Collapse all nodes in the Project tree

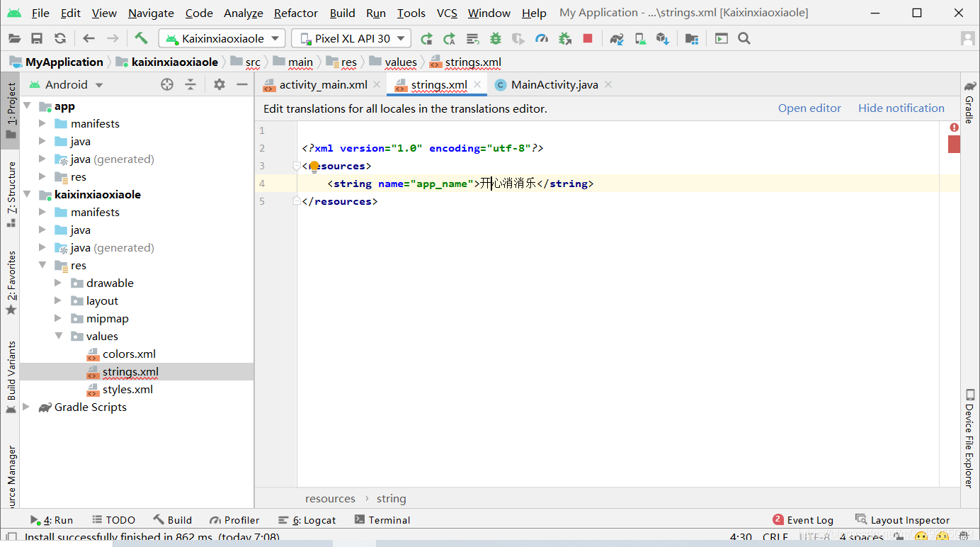pos(191,84)
